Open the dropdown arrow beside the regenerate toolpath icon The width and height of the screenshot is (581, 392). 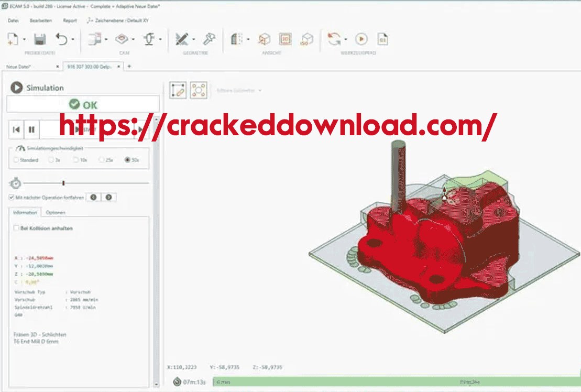coord(346,40)
